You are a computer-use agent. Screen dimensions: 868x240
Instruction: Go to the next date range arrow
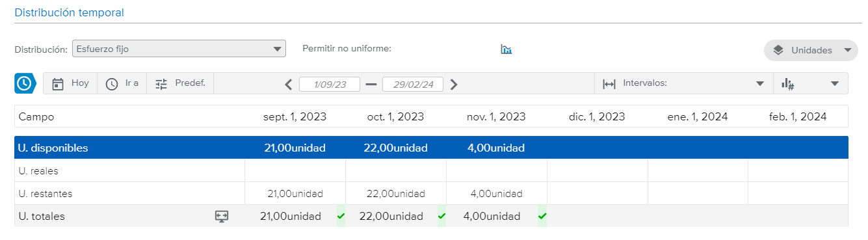(x=454, y=84)
